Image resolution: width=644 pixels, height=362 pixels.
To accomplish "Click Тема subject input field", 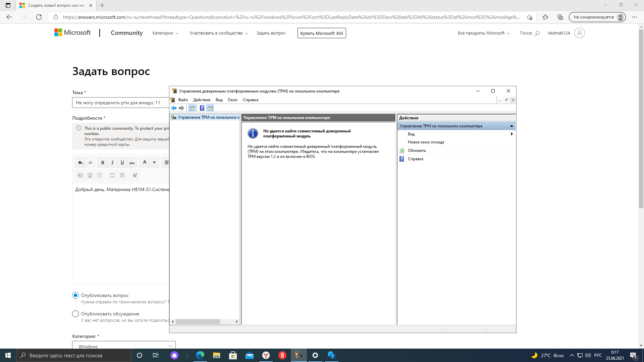I will point(121,103).
